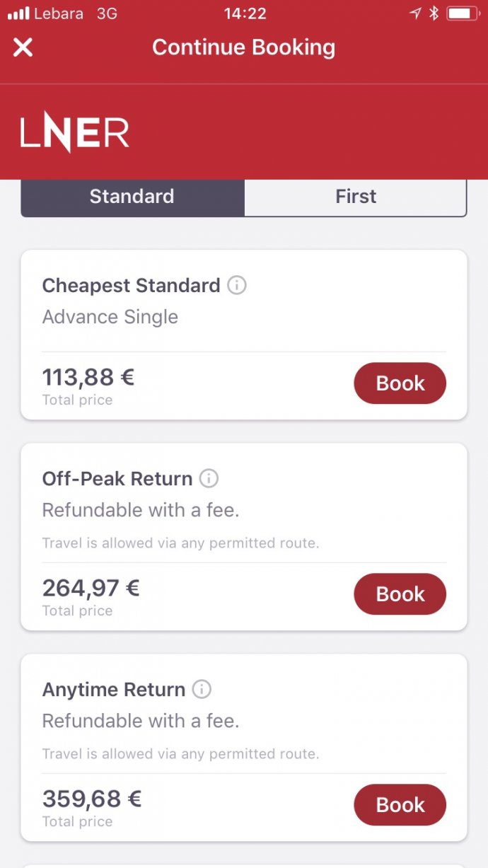The width and height of the screenshot is (488, 868).
Task: Click the LNER operator logo
Action: pos(75,132)
